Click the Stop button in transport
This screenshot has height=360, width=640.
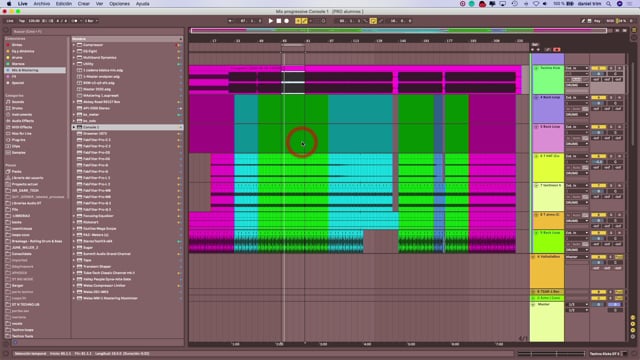[x=279, y=21]
